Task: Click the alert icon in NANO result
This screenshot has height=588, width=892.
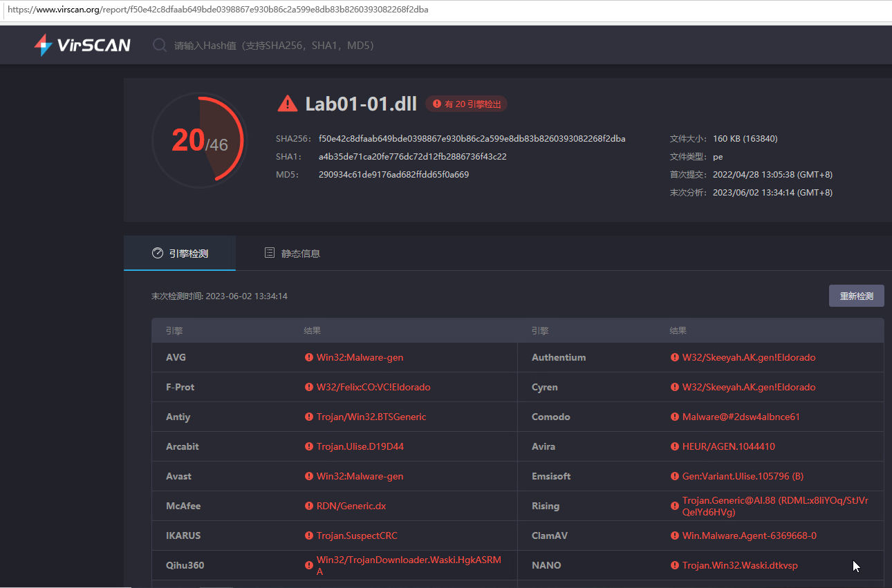Action: (675, 566)
